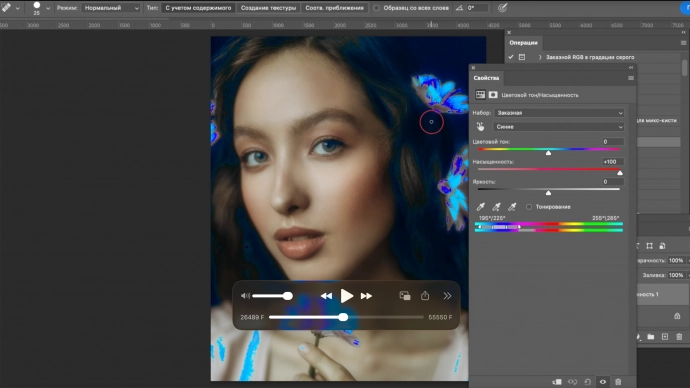Select the С учетом содержимого type button

(x=198, y=8)
